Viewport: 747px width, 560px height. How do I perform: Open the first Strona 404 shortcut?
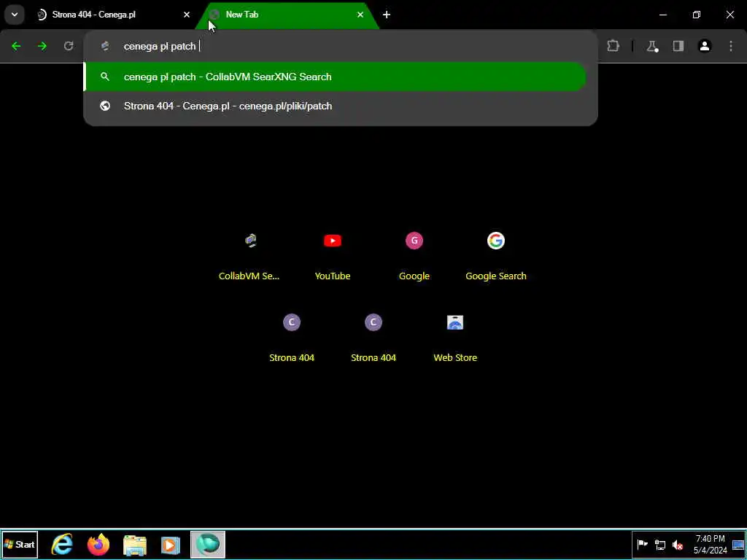pos(292,337)
